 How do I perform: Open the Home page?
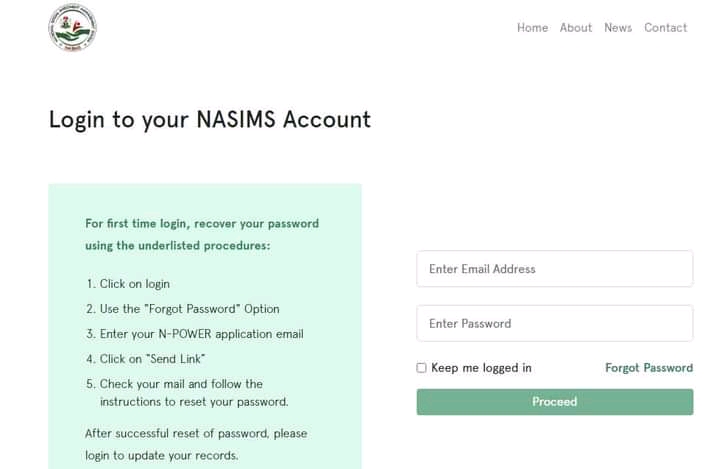532,28
